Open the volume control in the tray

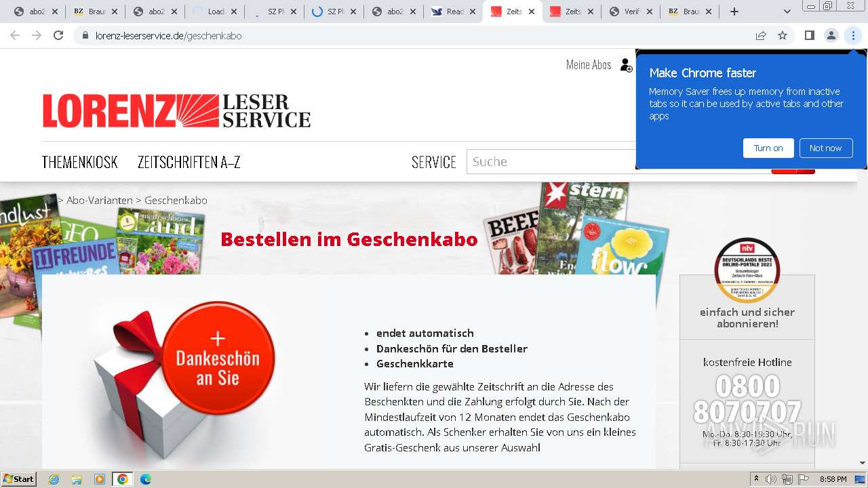771,479
